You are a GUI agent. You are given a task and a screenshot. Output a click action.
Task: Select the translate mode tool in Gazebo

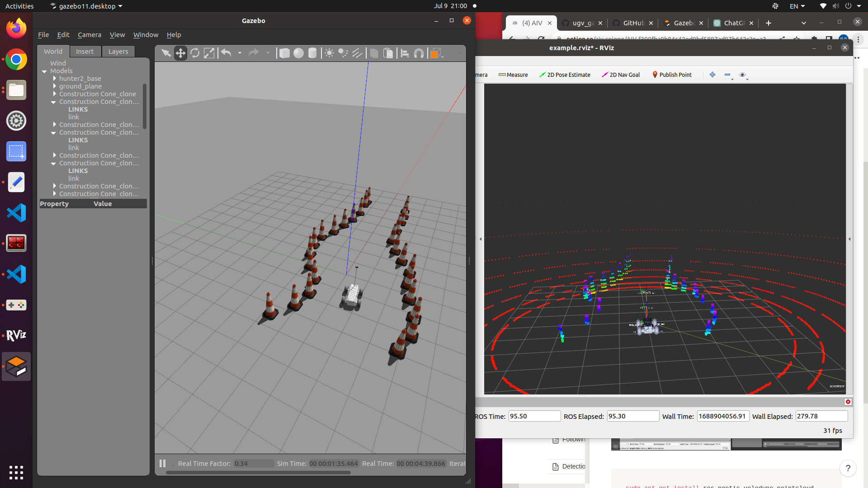point(180,53)
